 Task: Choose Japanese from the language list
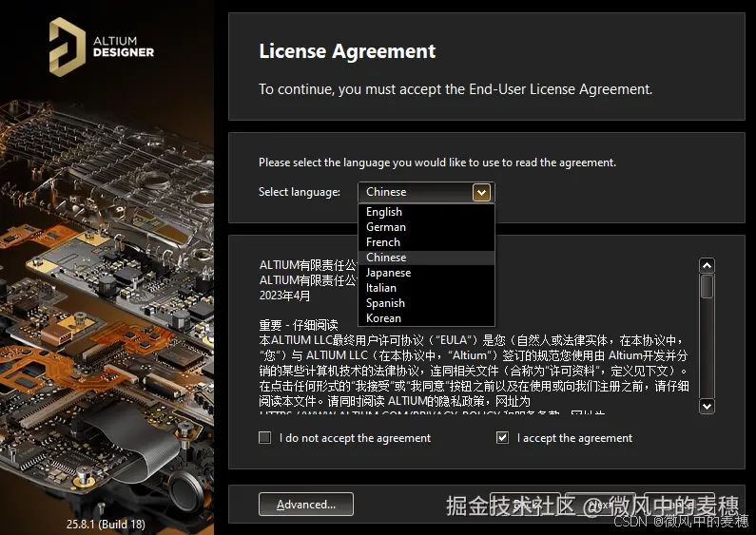tap(426, 273)
